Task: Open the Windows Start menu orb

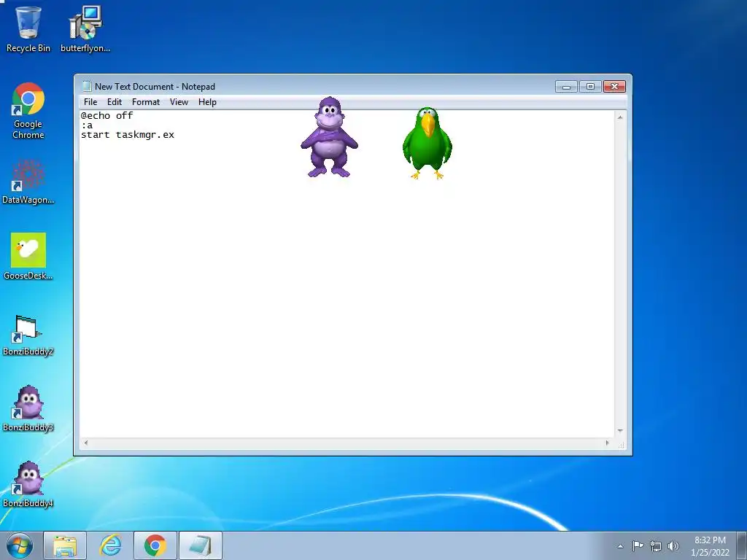Action: point(20,545)
